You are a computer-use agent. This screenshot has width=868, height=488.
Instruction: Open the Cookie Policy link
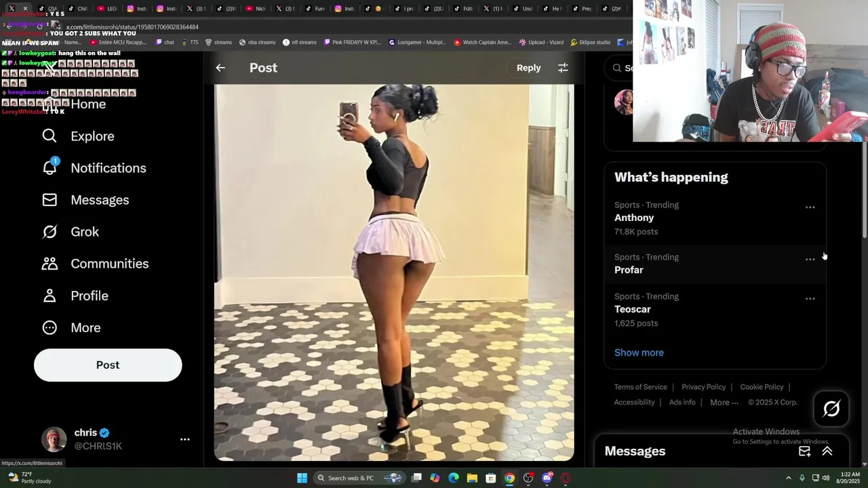pos(762,387)
